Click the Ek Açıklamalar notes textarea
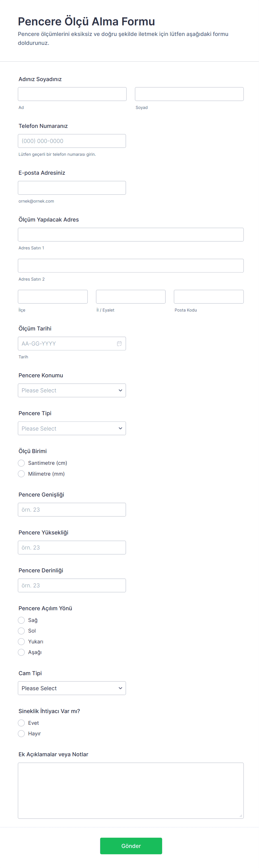This screenshot has width=259, height=868. 131,791
